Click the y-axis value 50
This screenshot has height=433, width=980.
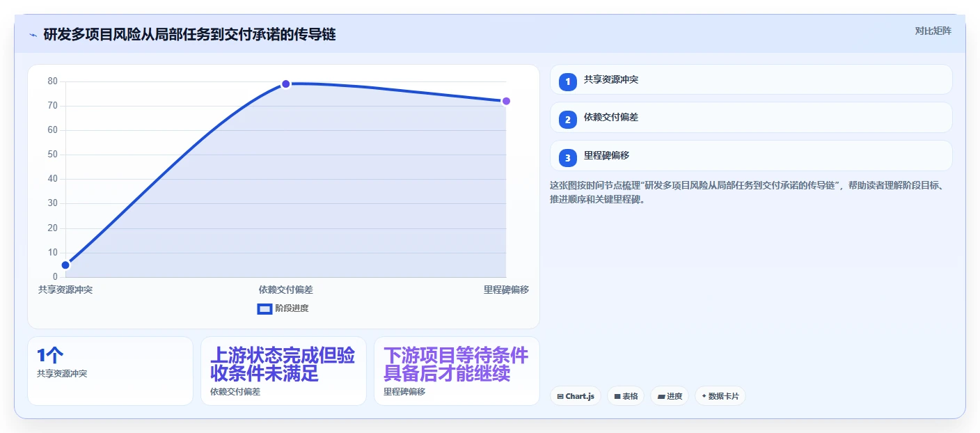coord(53,155)
